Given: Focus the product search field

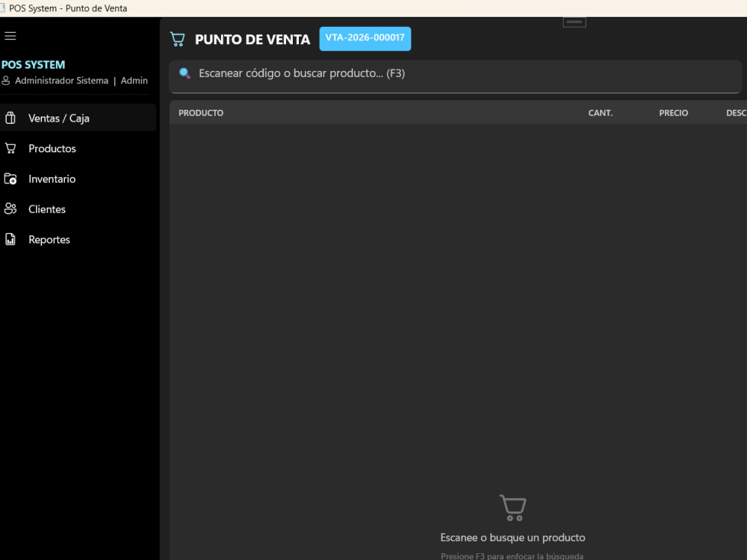Looking at the screenshot, I should 456,75.
